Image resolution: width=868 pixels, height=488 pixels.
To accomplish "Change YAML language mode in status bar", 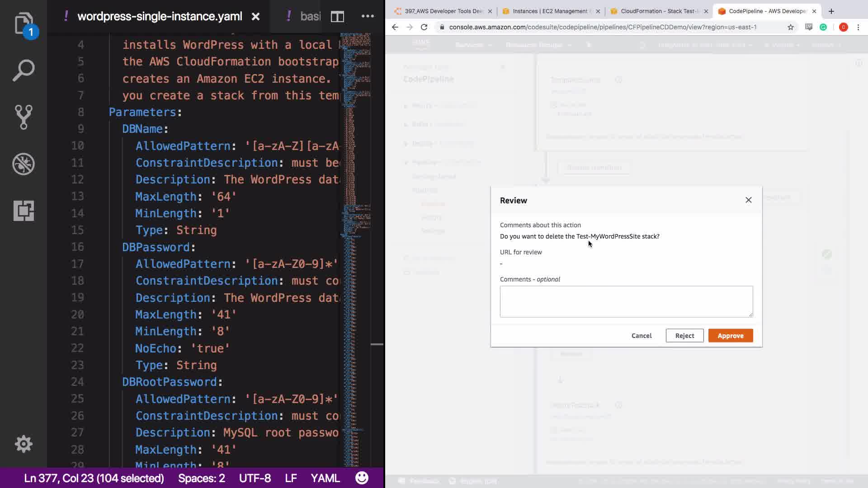I will 325,478.
